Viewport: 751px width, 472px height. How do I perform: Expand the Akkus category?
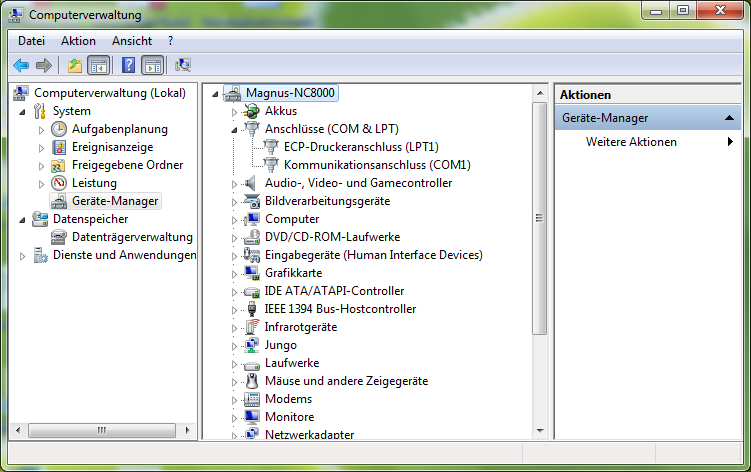point(234,112)
